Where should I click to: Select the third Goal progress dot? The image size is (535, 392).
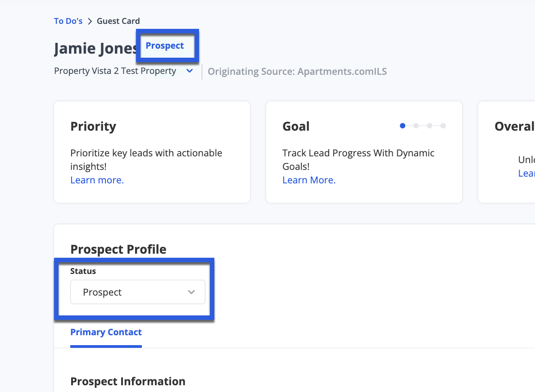tap(430, 126)
